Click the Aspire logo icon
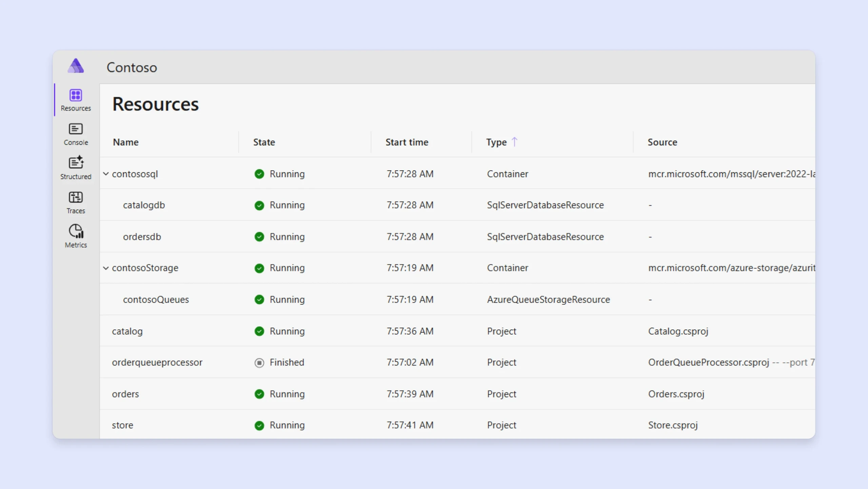This screenshot has height=489, width=868. click(x=76, y=66)
